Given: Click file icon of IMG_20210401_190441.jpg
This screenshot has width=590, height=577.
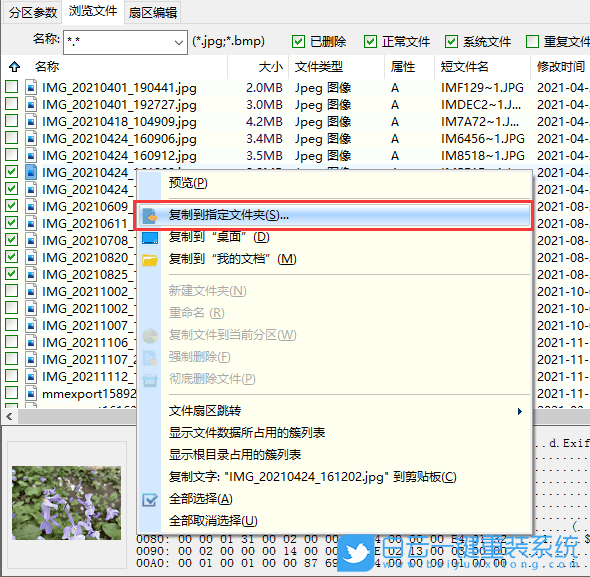Looking at the screenshot, I should point(31,88).
